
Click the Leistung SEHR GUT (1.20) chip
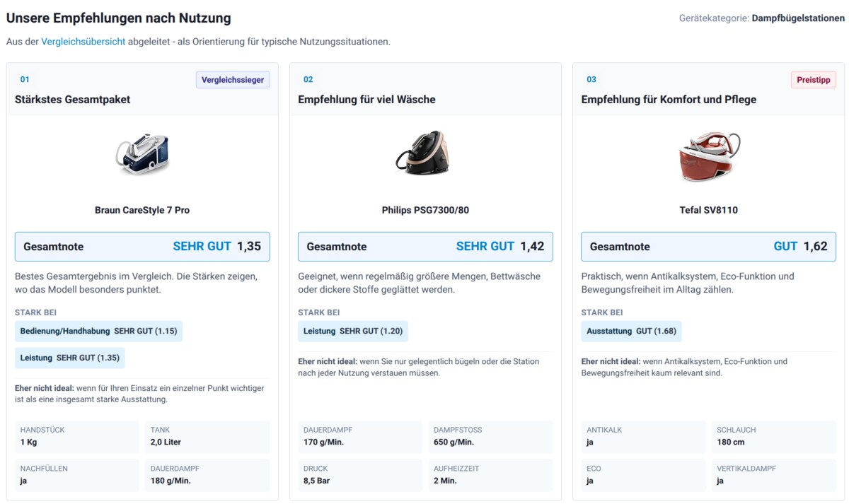(353, 332)
